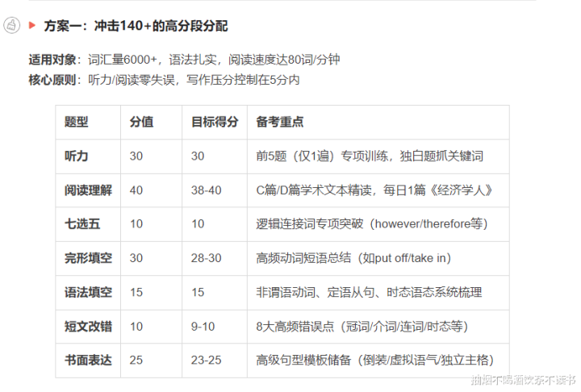Select the 七选五 row label
581x392 pixels.
coord(82,223)
